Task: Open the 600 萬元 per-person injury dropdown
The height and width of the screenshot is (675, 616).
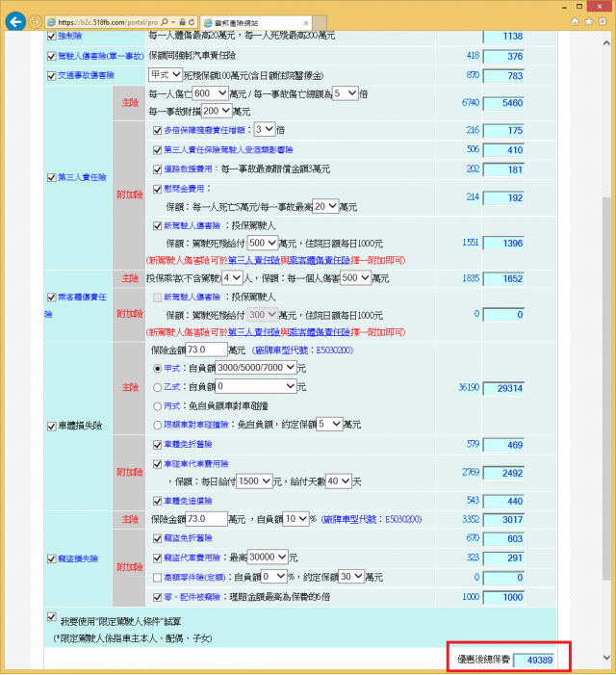Action: [211, 93]
